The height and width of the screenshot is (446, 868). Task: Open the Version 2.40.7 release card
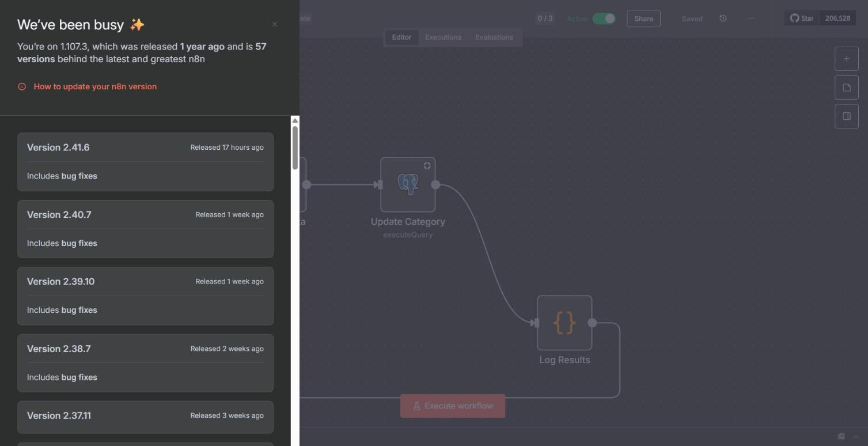(x=145, y=229)
